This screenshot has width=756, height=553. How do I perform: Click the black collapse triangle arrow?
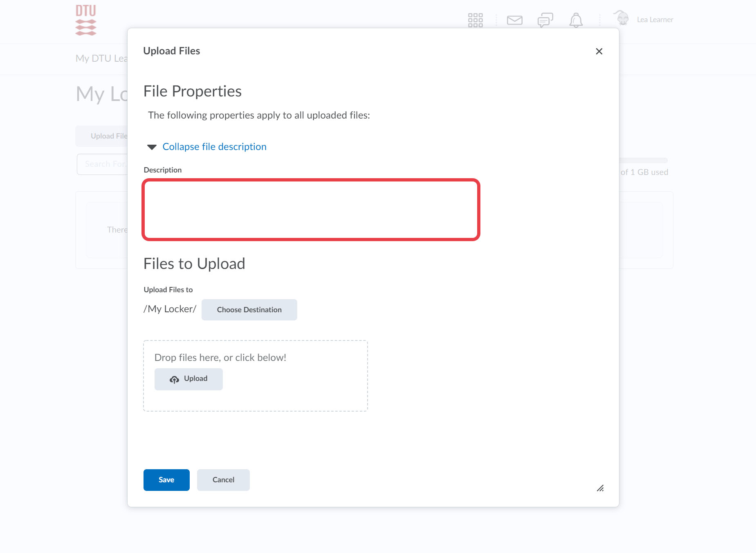pyautogui.click(x=152, y=147)
